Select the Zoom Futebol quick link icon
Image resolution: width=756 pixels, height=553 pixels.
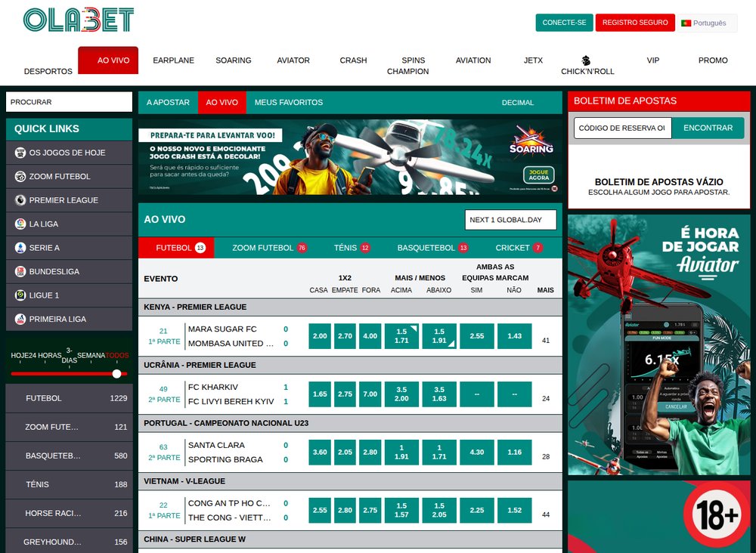20,176
